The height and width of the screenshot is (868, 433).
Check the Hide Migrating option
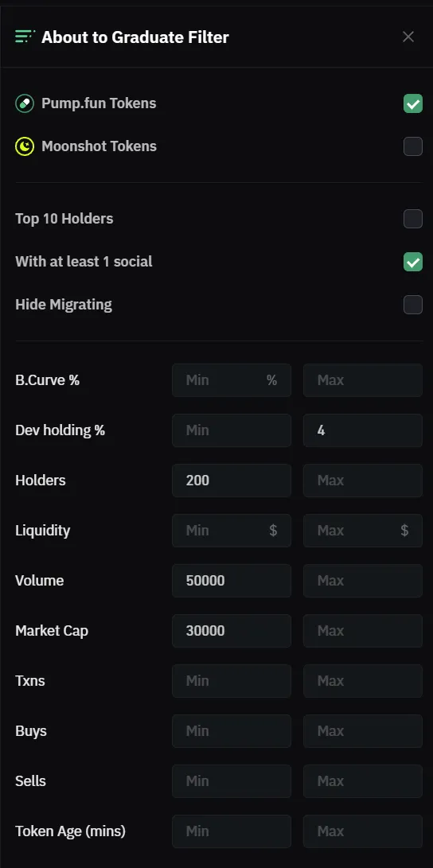[413, 305]
